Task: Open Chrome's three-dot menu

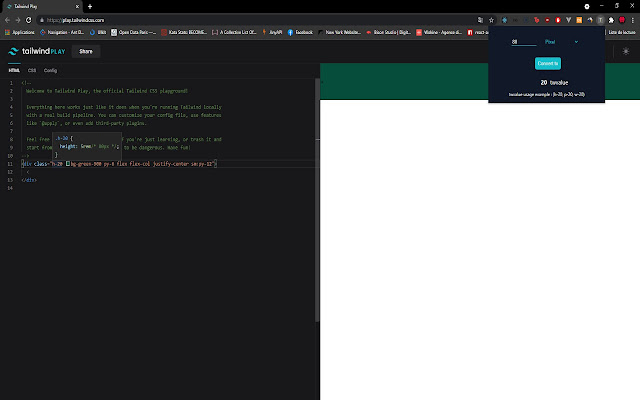Action: pyautogui.click(x=633, y=20)
